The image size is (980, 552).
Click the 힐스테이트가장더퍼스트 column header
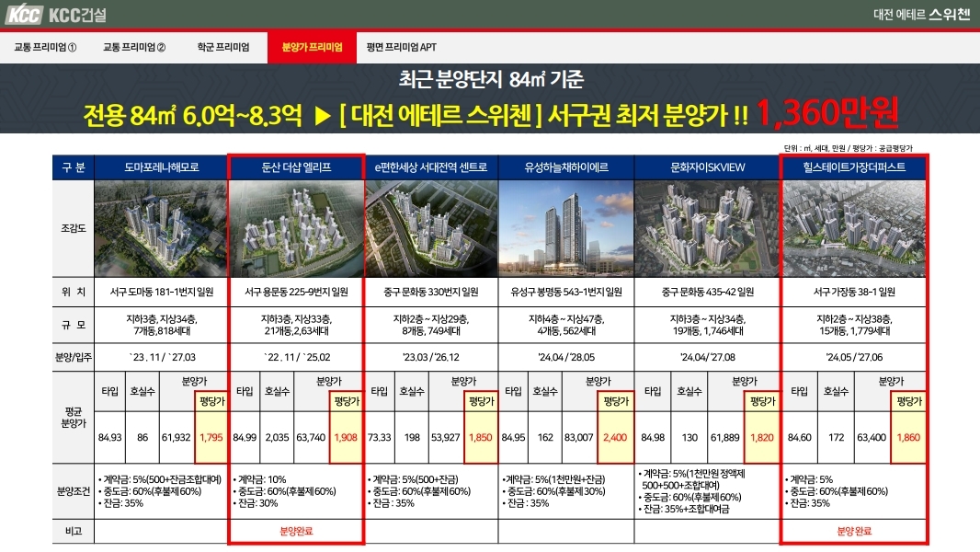854,167
